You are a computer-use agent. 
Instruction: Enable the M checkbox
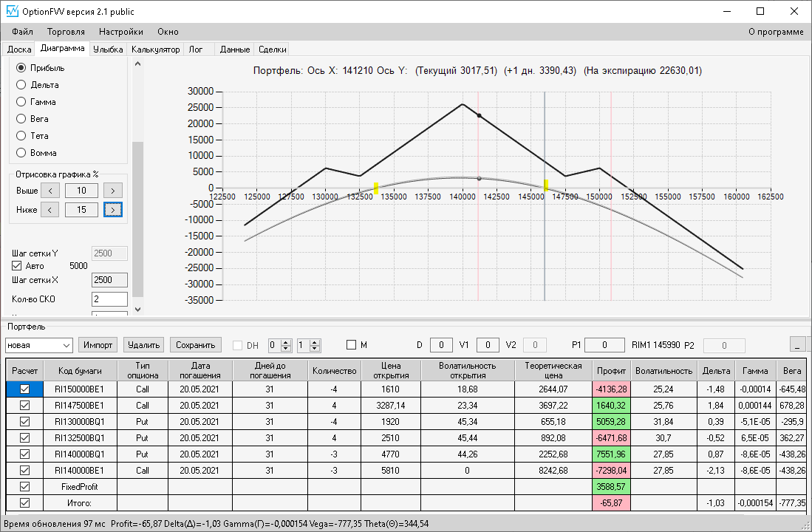pyautogui.click(x=351, y=344)
